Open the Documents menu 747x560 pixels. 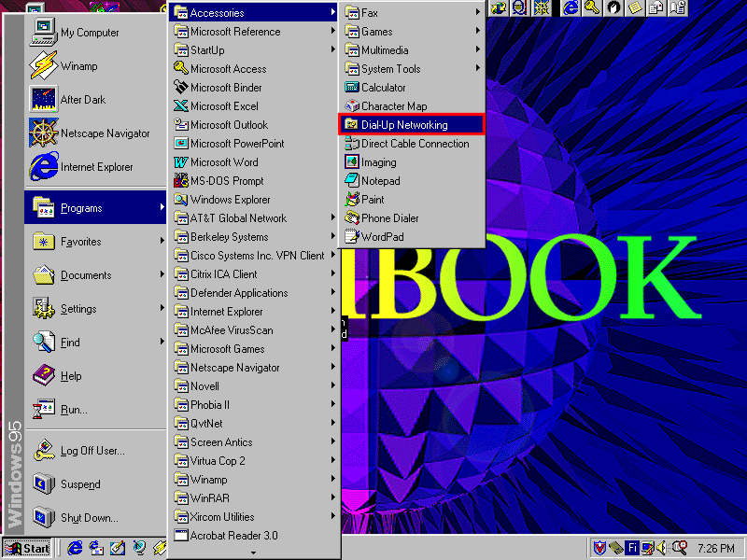tap(95, 274)
